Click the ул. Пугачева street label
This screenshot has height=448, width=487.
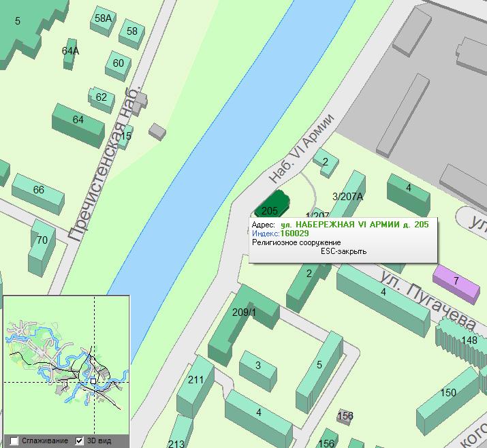click(428, 300)
